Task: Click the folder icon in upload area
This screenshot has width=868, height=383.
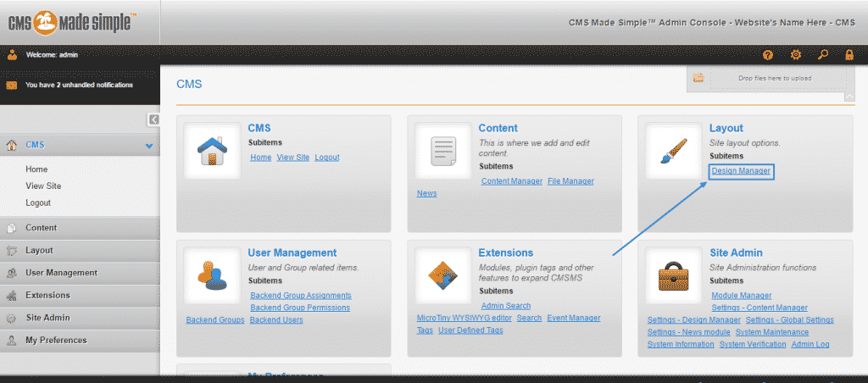Action: [x=698, y=78]
